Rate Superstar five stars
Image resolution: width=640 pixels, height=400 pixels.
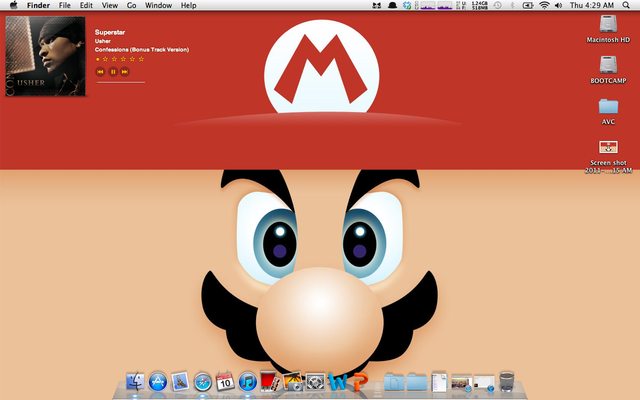tap(141, 59)
